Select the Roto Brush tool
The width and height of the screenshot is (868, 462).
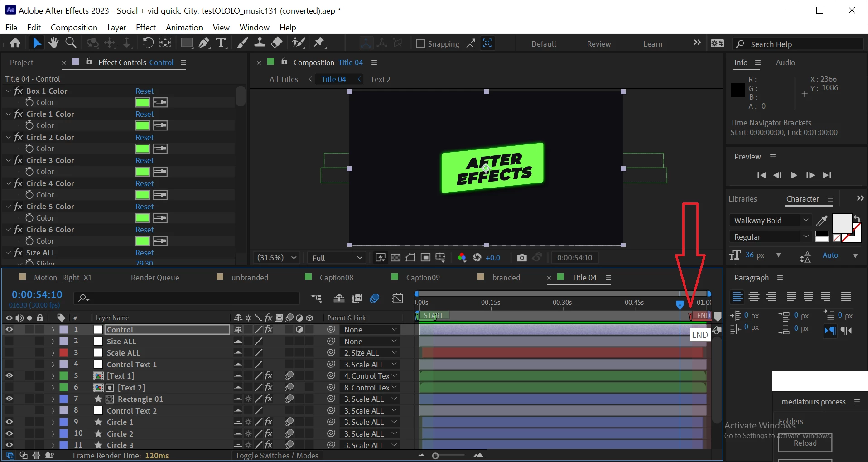298,43
